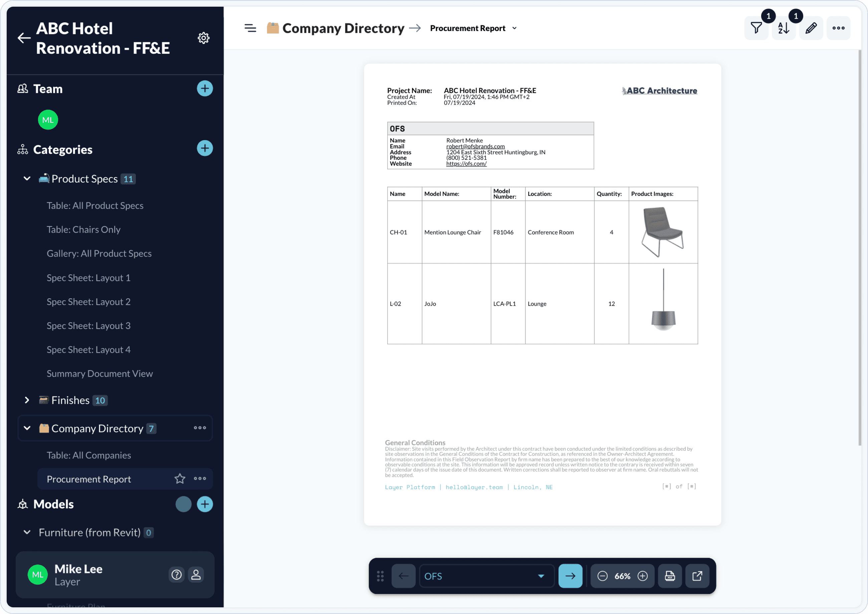Viewport: 868px width, 614px height.
Task: Open Gallery: All Product Specs view
Action: (x=99, y=253)
